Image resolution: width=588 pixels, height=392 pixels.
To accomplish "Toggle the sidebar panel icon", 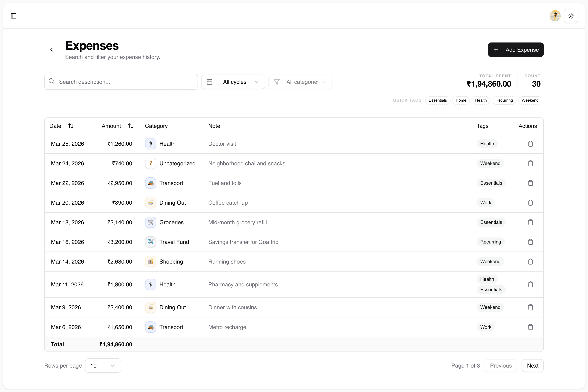I will [13, 16].
